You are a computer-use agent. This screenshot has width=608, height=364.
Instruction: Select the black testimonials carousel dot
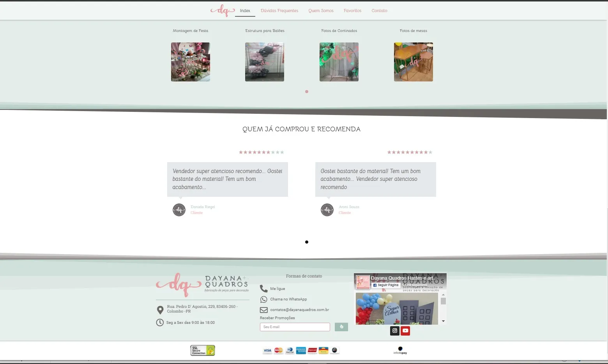click(307, 242)
